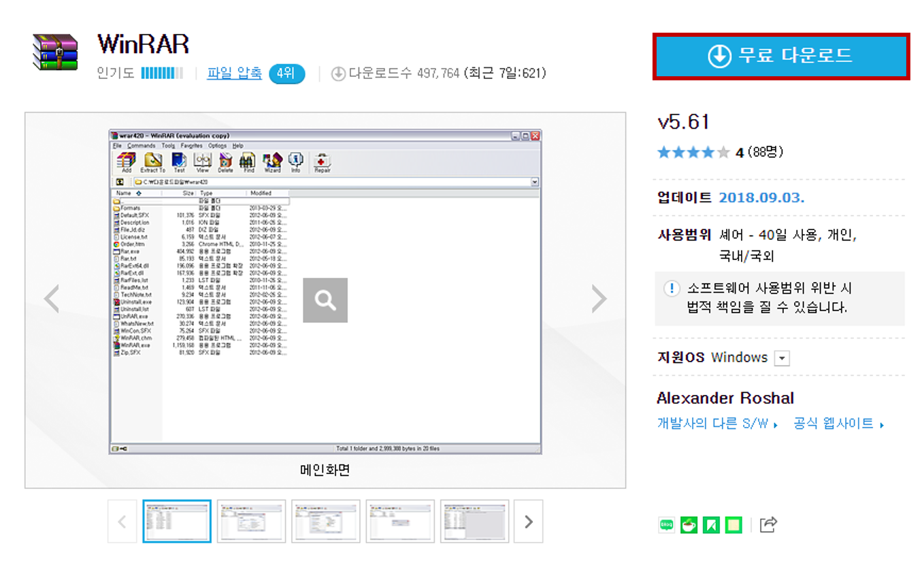Click the exclamation info icon in the notice box
The image size is (924, 574).
click(672, 289)
